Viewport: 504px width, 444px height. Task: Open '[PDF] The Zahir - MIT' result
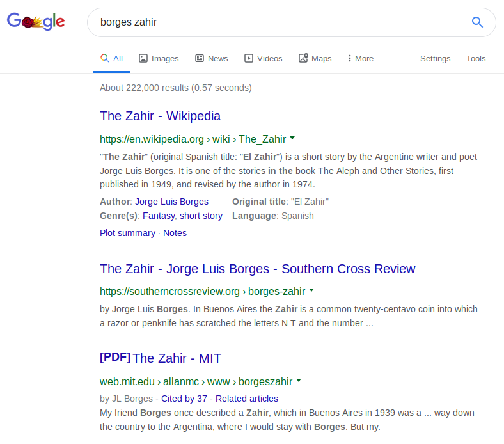[161, 358]
